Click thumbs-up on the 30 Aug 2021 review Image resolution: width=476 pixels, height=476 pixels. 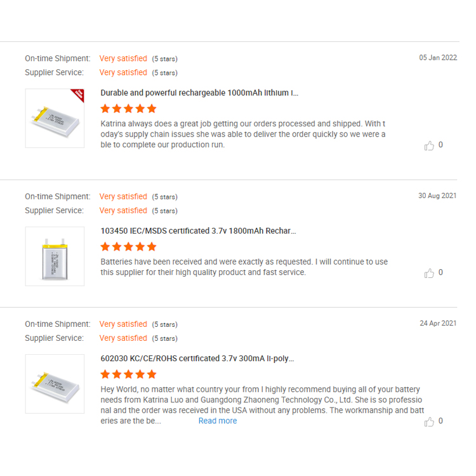click(x=430, y=273)
